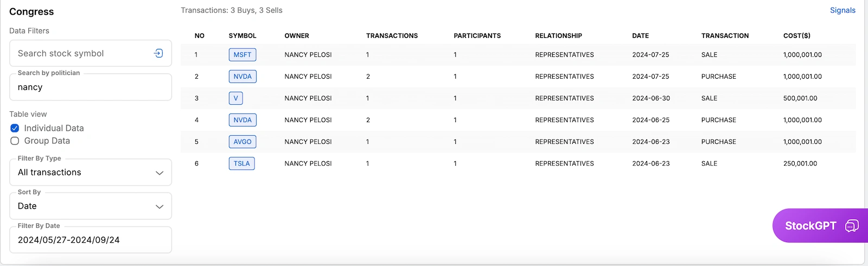Click the TSLA symbol badge
Screen dimensions: 868x266
tap(241, 163)
